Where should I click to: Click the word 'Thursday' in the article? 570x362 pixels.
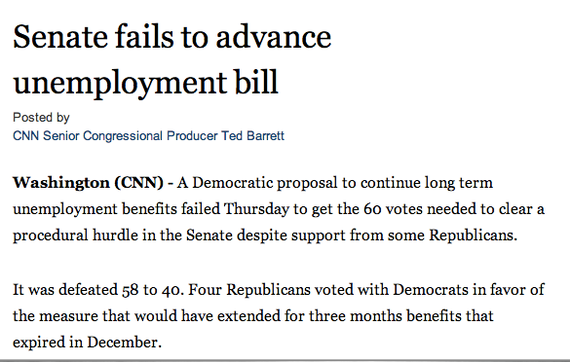coord(256,209)
